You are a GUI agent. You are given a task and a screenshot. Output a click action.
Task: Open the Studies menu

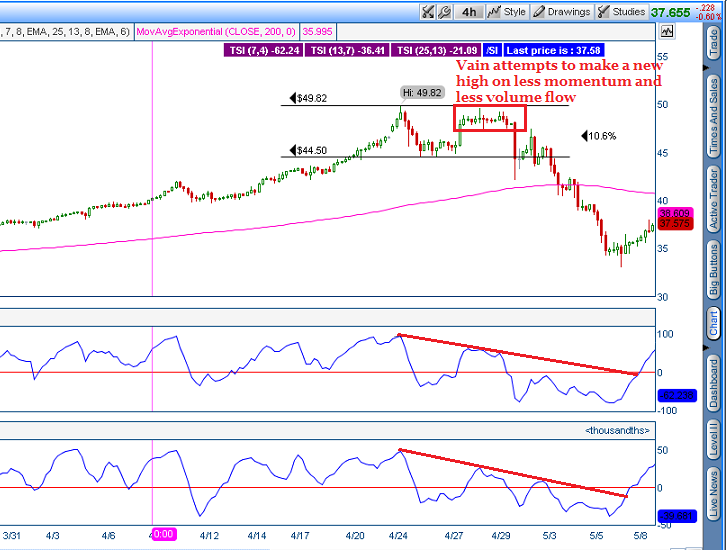[x=622, y=12]
